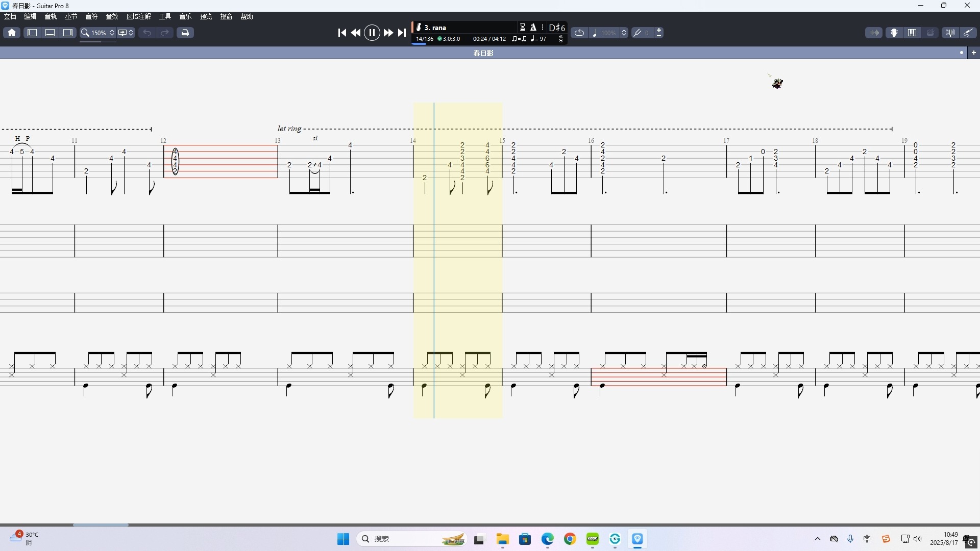The width and height of the screenshot is (980, 551).
Task: Open the 预览 menu
Action: (x=206, y=17)
